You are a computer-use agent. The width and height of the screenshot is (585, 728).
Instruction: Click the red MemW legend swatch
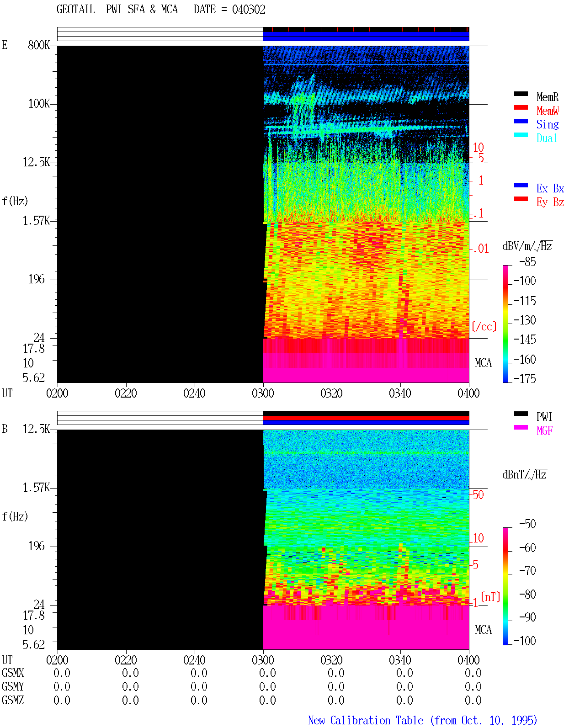click(x=521, y=108)
